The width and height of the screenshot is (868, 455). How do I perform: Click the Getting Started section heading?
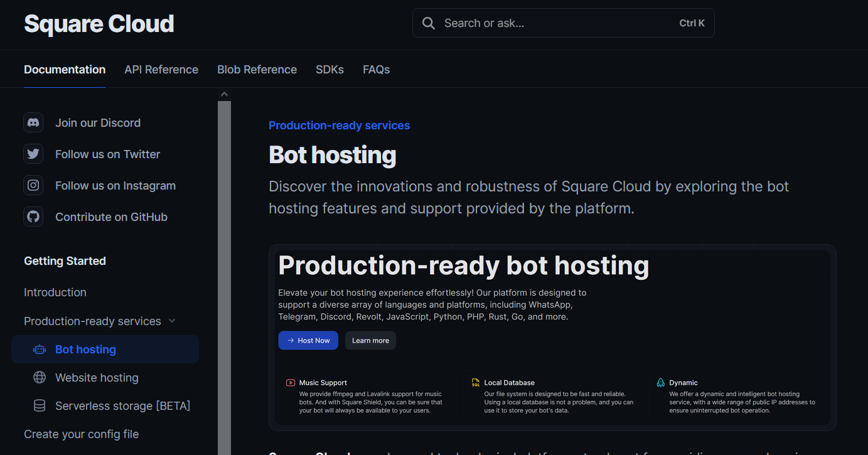[x=65, y=261]
